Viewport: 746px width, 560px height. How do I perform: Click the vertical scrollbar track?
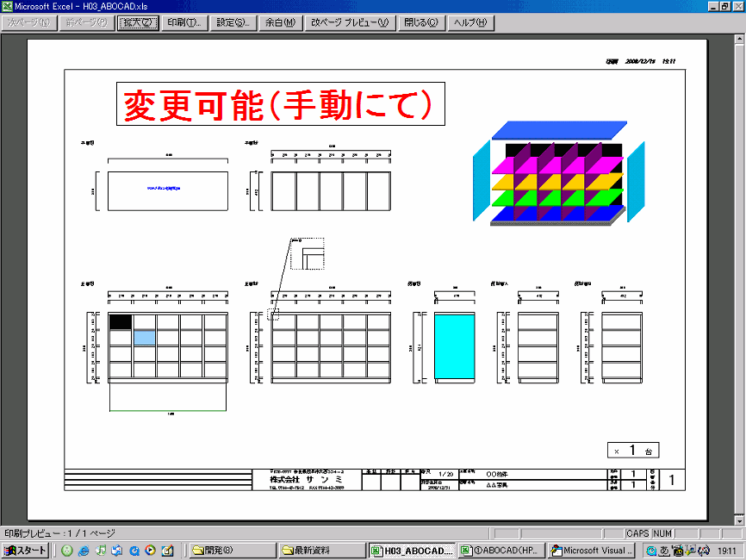pyautogui.click(x=740, y=280)
